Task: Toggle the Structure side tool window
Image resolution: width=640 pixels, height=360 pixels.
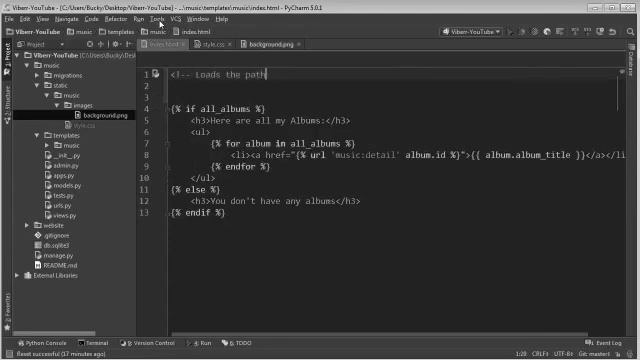Action: click(x=7, y=105)
